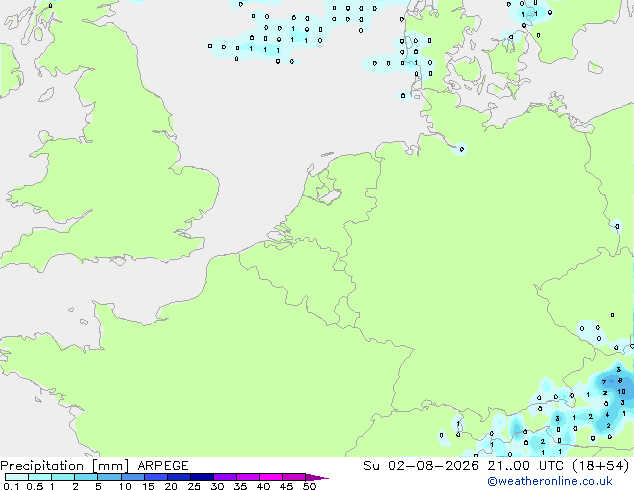Click the 'ARPEGE' model name label
The width and height of the screenshot is (634, 490).
(x=163, y=466)
